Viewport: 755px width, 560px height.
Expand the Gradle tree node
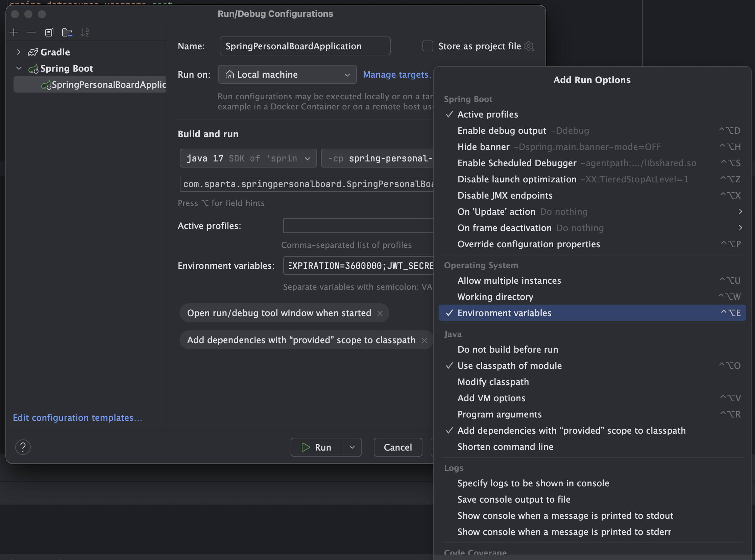pyautogui.click(x=19, y=52)
